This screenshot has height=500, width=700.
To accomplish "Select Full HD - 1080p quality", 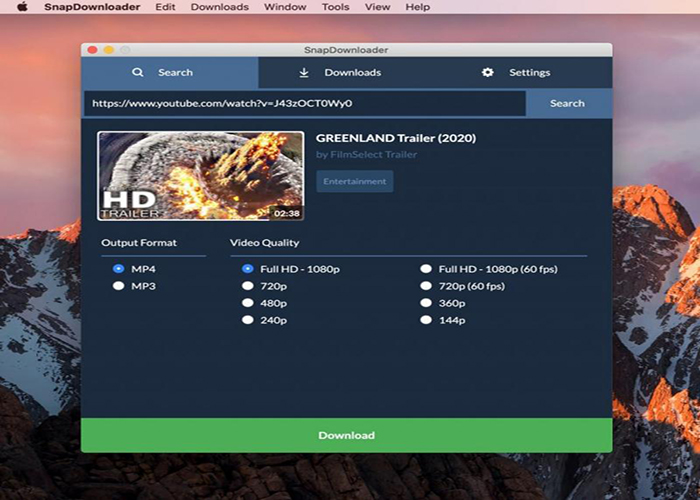I will [x=247, y=269].
